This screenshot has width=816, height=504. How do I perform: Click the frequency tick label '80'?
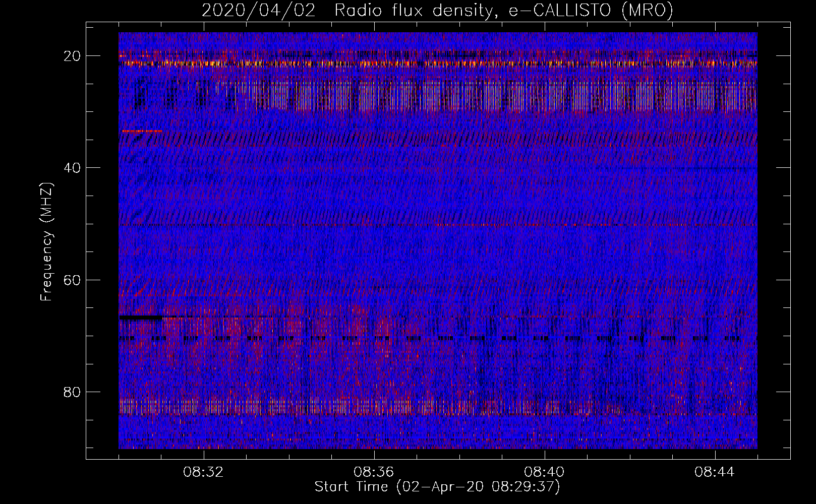73,392
